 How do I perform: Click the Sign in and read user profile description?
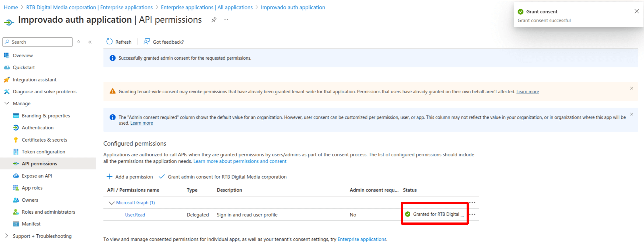tap(247, 215)
